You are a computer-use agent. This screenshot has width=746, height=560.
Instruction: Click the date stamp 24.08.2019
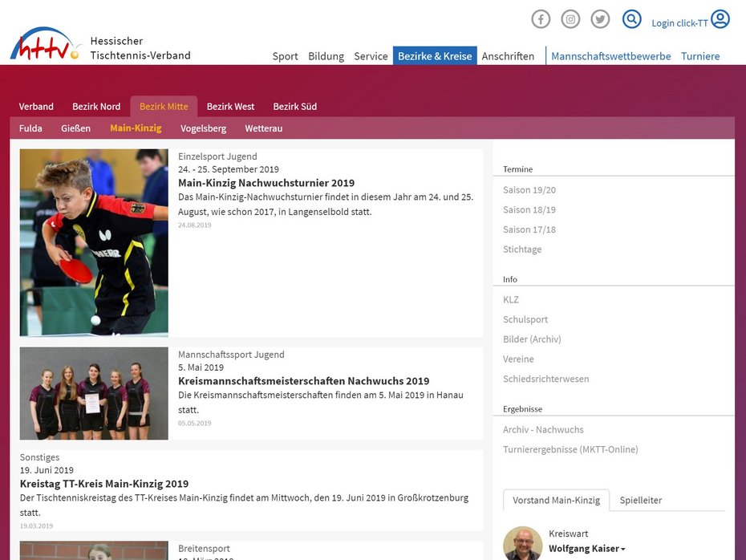(x=195, y=225)
